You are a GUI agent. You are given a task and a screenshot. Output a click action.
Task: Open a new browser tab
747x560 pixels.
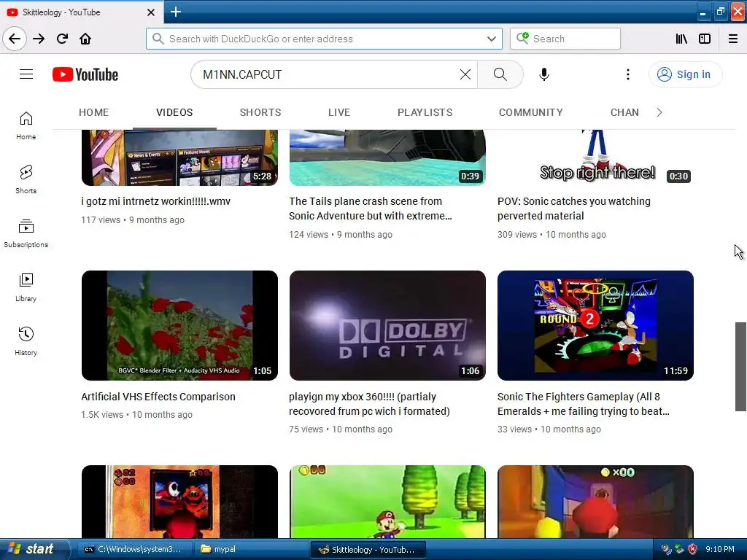pyautogui.click(x=175, y=12)
